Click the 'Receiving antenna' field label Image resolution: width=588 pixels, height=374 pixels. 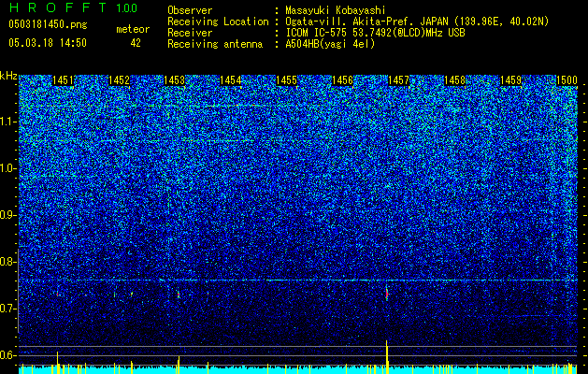pyautogui.click(x=215, y=44)
